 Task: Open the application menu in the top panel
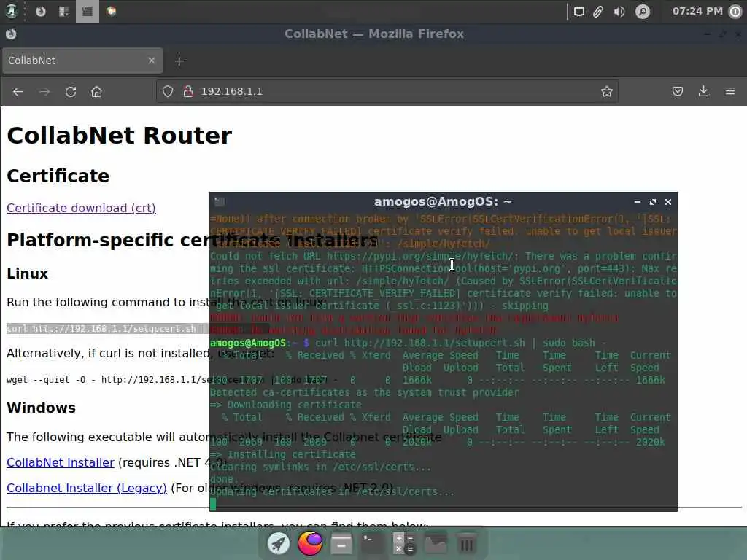pos(12,11)
